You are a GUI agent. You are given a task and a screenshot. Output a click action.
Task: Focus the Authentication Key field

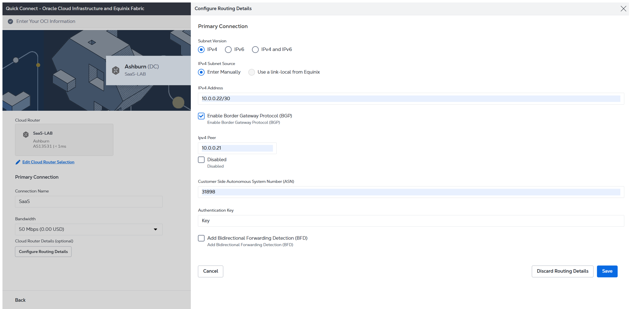point(411,221)
